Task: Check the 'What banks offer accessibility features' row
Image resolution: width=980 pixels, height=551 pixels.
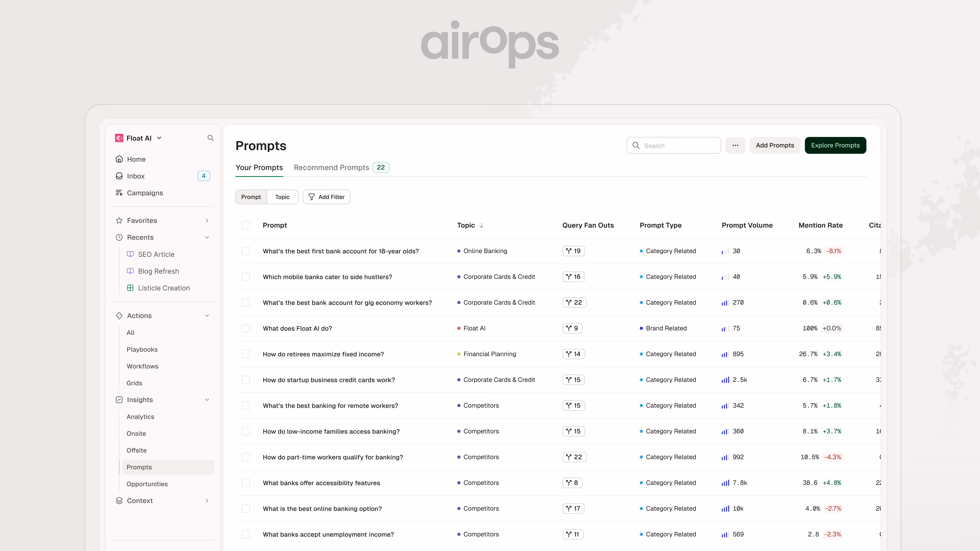Action: [x=246, y=483]
